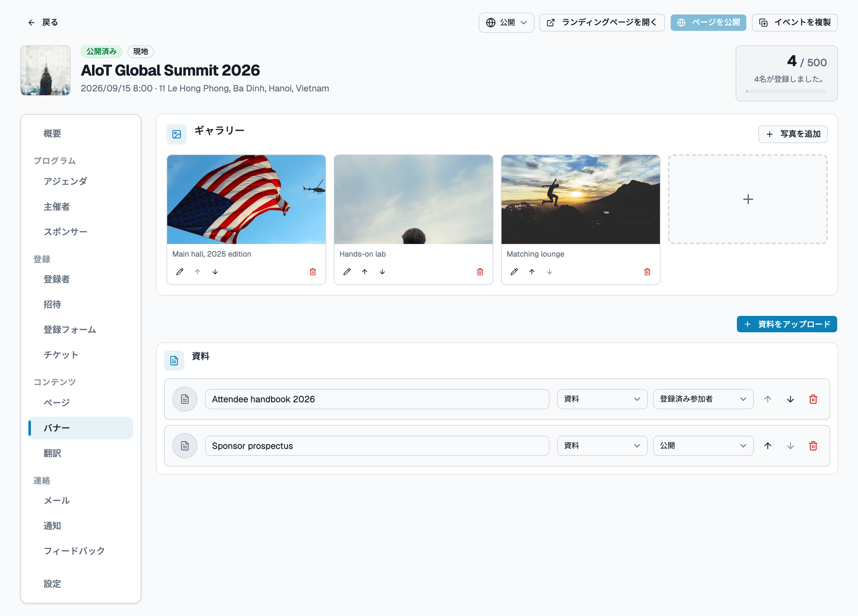This screenshot has height=616, width=858.
Task: Open 設定 in sidebar
Action: pos(80,584)
